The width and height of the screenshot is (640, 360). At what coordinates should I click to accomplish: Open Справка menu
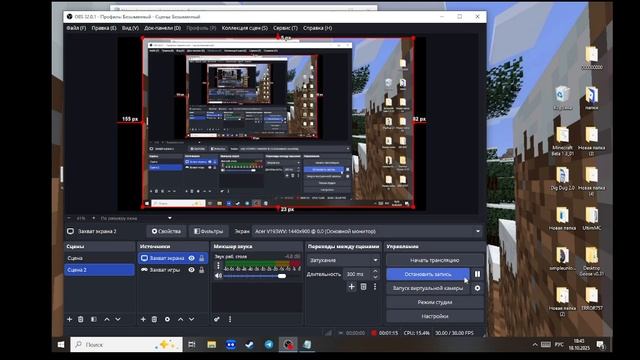tap(318, 28)
